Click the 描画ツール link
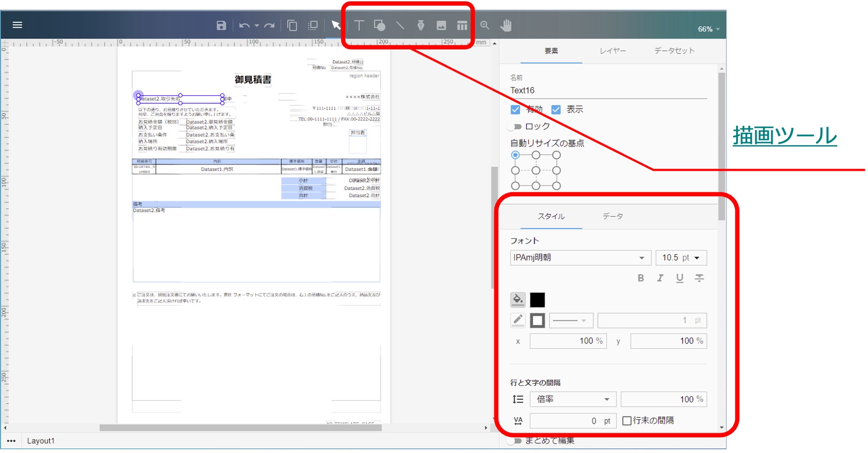Viewport: 868px width, 453px height. [x=785, y=136]
